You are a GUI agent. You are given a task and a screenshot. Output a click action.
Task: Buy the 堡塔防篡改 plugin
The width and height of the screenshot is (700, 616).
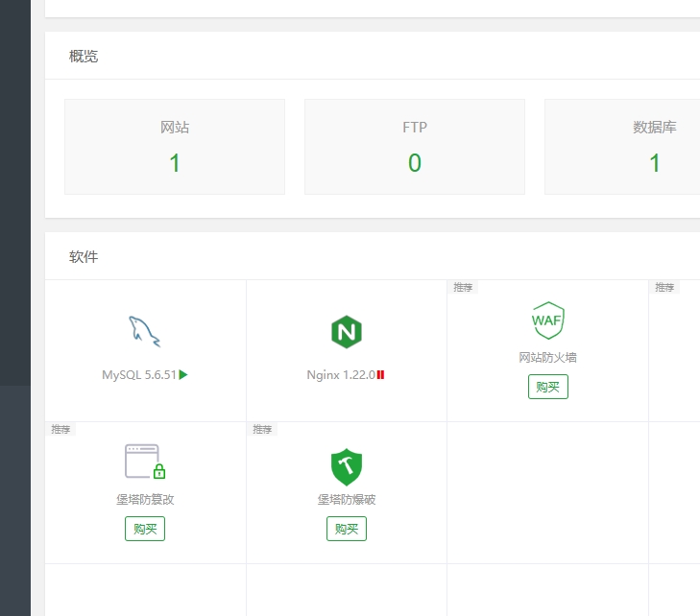[145, 529]
